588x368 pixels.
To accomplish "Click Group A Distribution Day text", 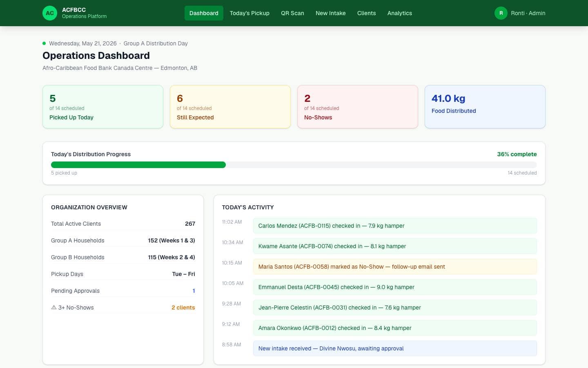I will pyautogui.click(x=156, y=43).
